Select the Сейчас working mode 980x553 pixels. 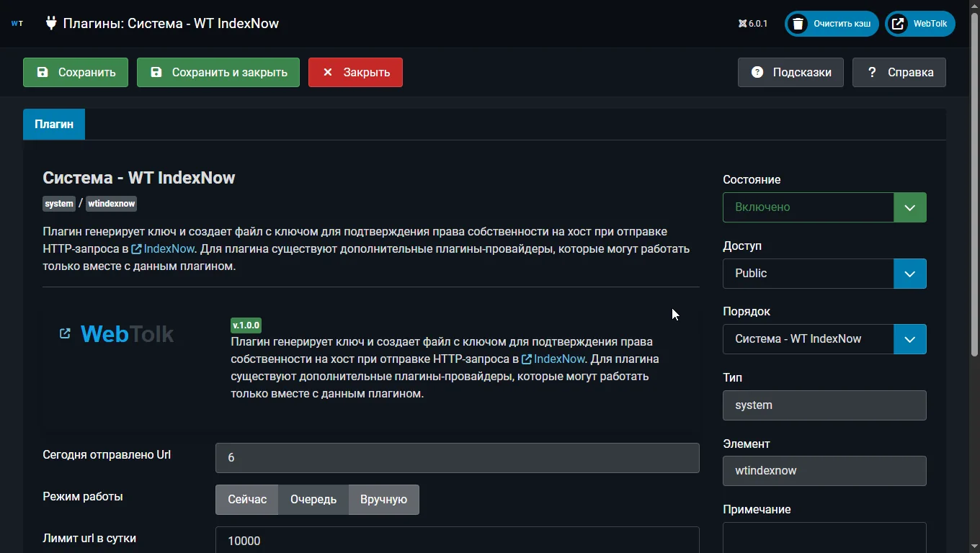(247, 500)
